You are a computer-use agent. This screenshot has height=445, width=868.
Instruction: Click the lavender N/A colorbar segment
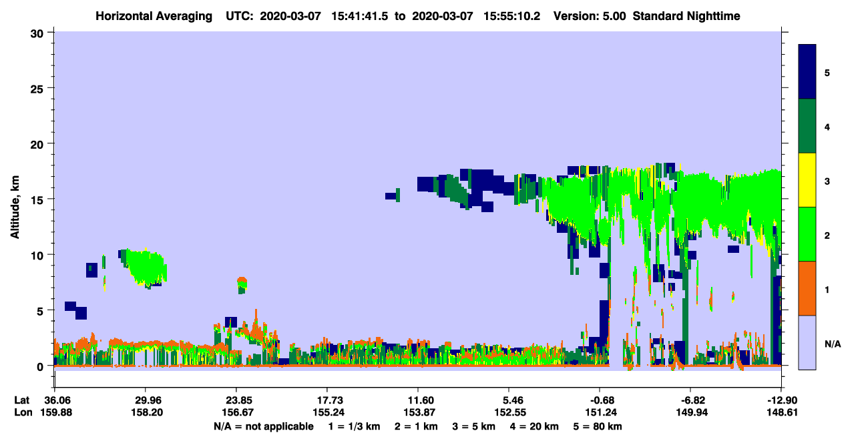coord(807,342)
